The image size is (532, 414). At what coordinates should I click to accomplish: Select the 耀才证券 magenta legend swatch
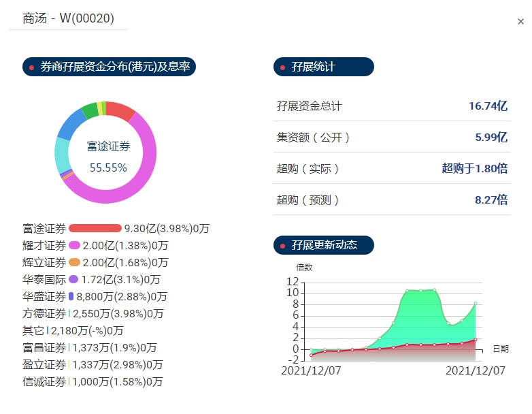pyautogui.click(x=75, y=245)
